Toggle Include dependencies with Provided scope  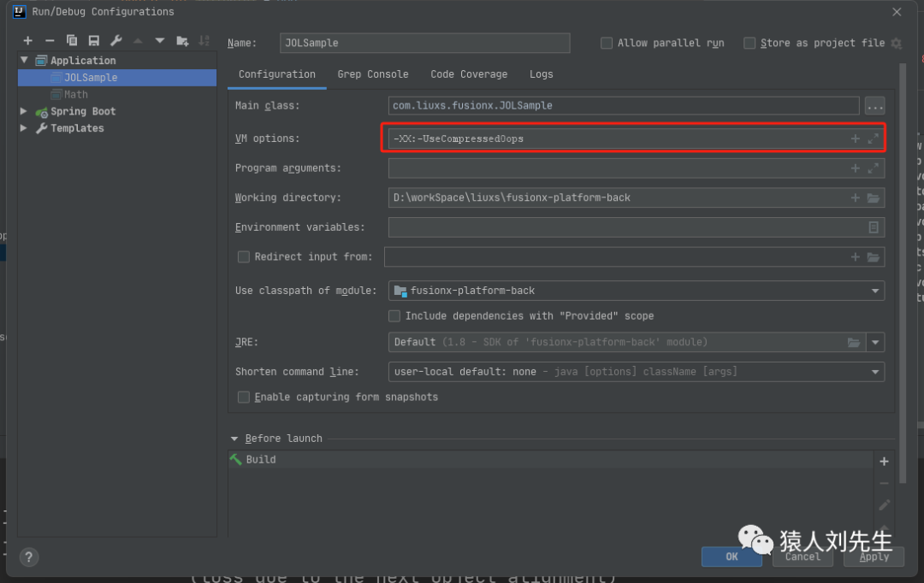[394, 316]
